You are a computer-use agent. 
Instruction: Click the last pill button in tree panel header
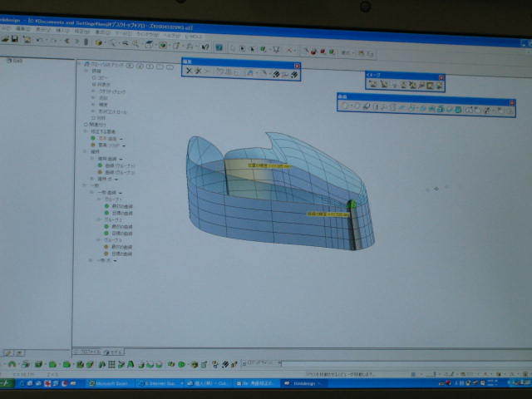point(170,66)
